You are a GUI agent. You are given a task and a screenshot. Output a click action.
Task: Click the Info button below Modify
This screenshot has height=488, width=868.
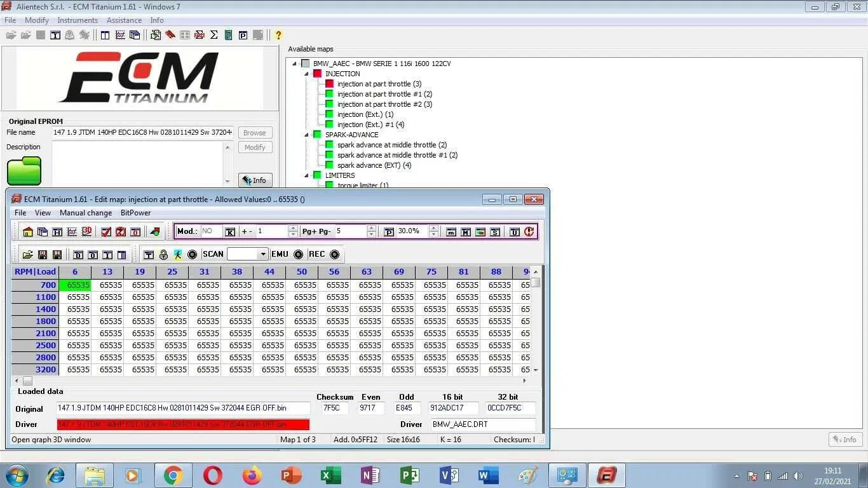255,180
